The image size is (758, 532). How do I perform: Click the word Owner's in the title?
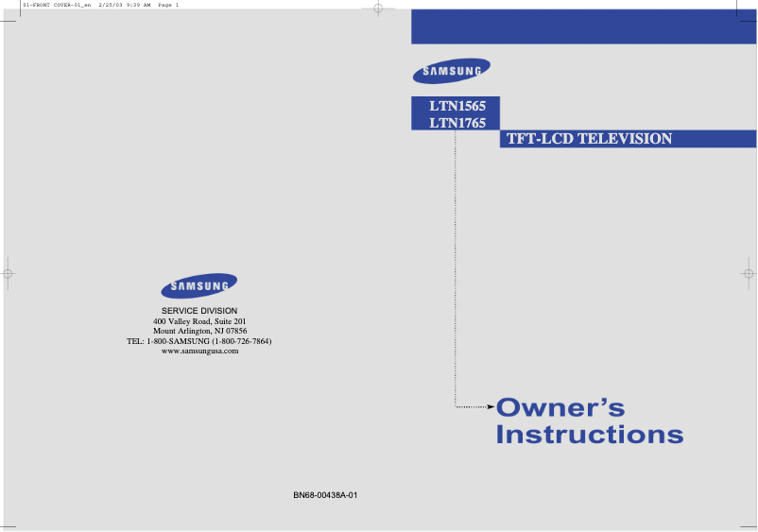(x=560, y=408)
